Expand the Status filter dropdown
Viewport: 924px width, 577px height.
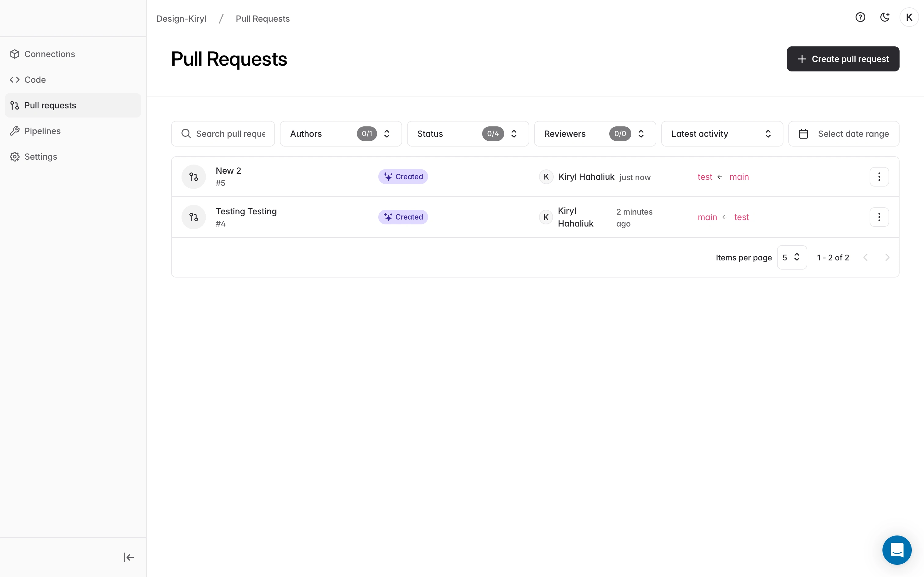coord(468,134)
